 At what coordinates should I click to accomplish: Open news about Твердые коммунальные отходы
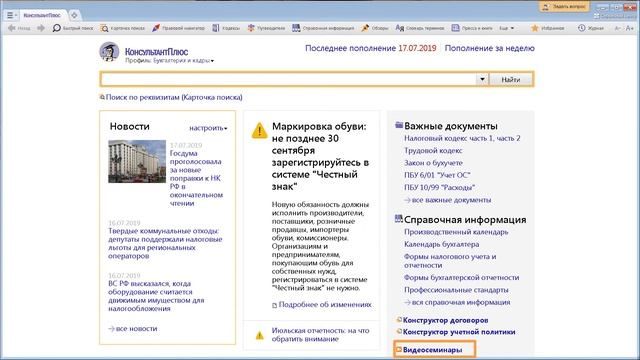point(165,243)
